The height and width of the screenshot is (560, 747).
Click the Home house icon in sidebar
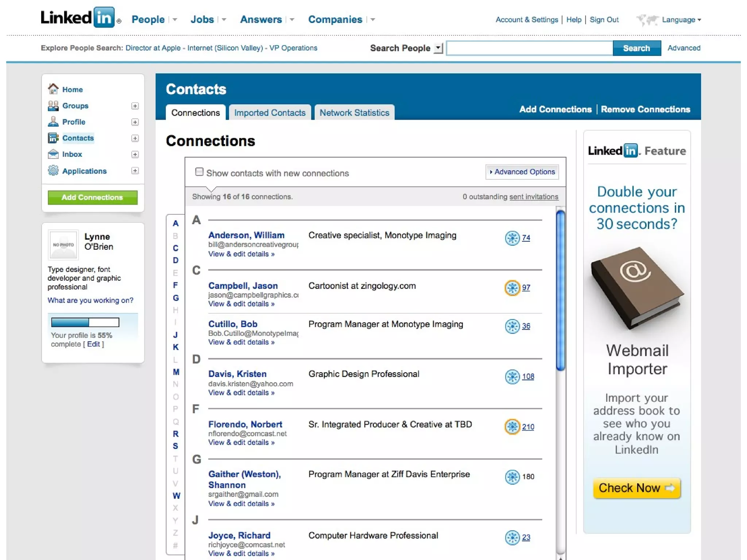(x=53, y=89)
